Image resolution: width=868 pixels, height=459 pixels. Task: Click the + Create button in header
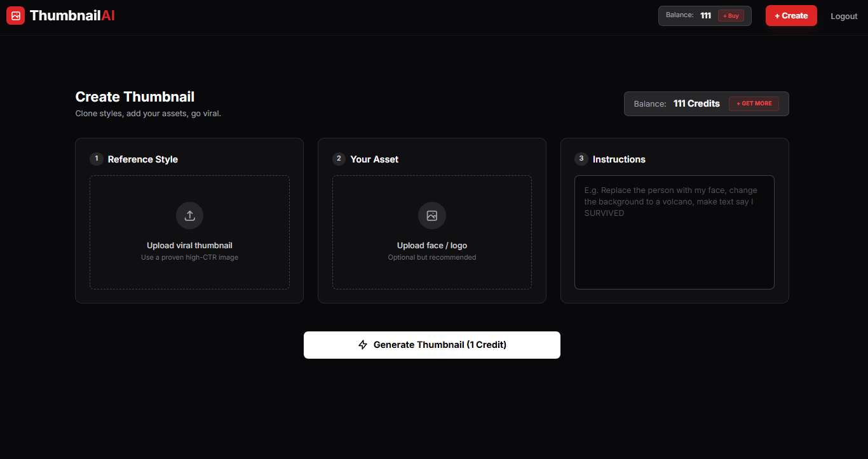pyautogui.click(x=790, y=15)
